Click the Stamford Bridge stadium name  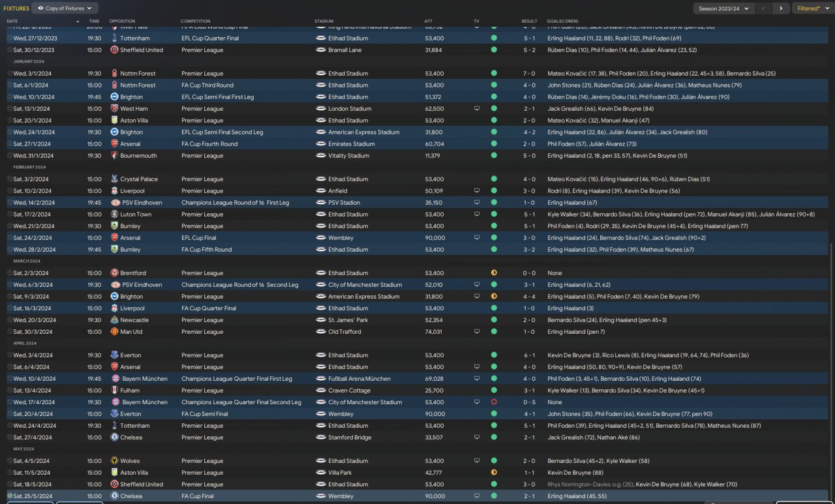(350, 437)
